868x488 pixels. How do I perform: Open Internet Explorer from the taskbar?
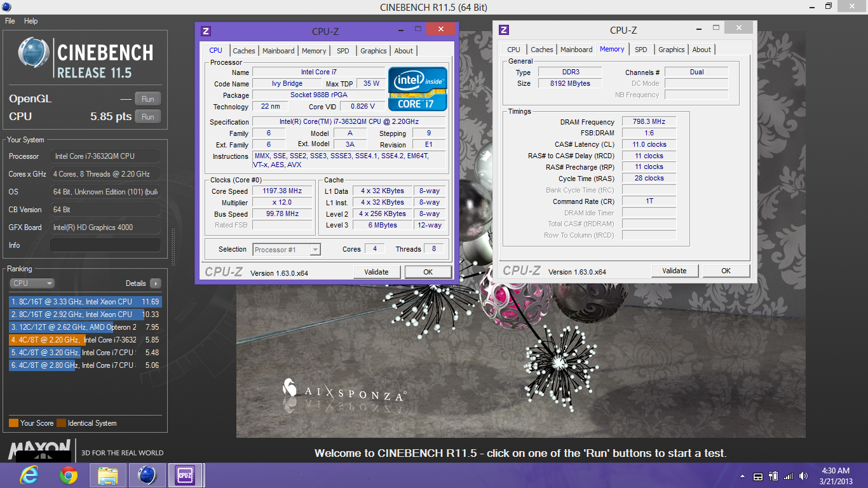point(29,475)
